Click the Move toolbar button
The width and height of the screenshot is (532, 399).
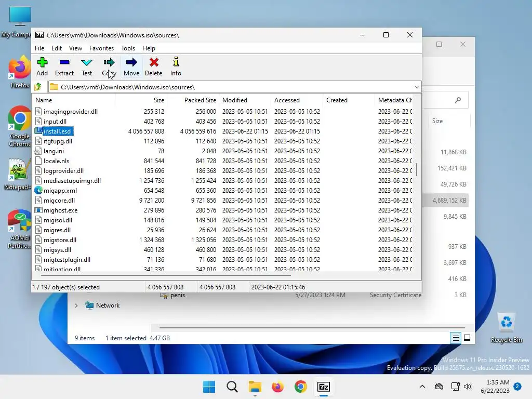tap(131, 66)
